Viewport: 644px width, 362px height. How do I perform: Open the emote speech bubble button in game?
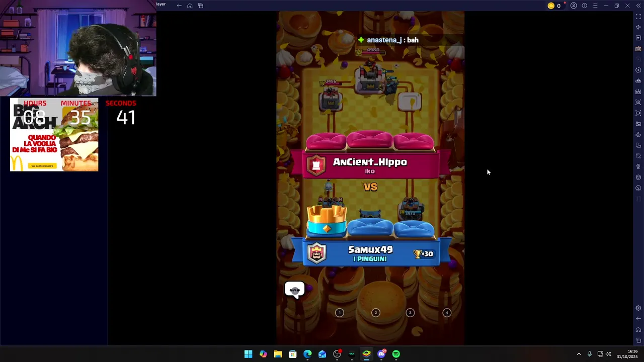click(x=295, y=290)
